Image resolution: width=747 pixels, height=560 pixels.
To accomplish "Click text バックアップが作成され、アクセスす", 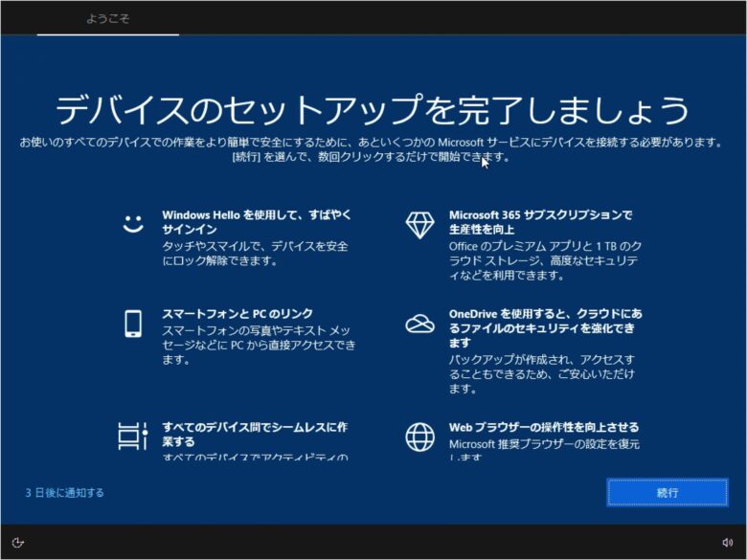I will tap(542, 360).
